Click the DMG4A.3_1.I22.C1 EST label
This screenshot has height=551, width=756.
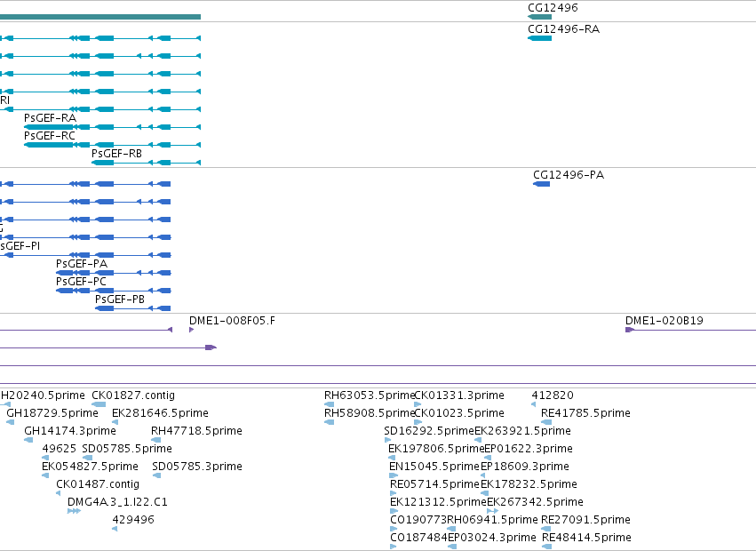pos(117,502)
